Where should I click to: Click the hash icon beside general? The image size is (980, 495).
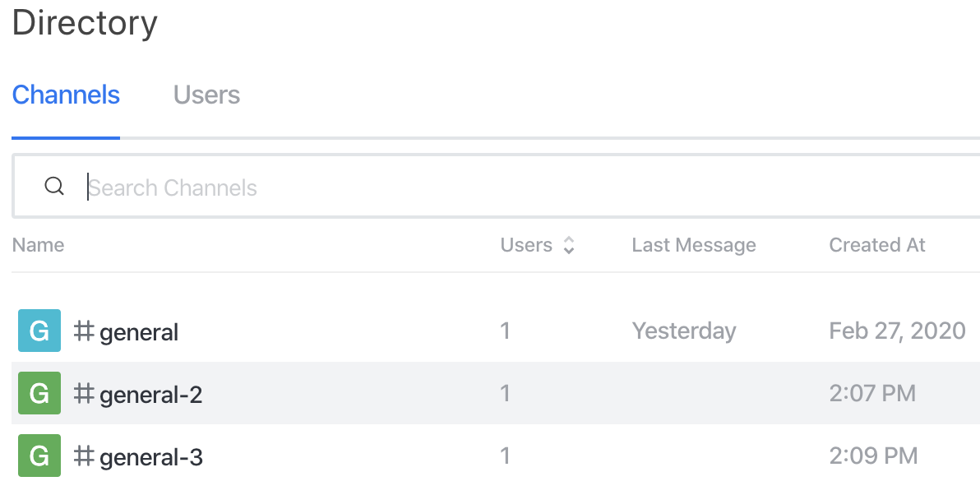(x=85, y=331)
